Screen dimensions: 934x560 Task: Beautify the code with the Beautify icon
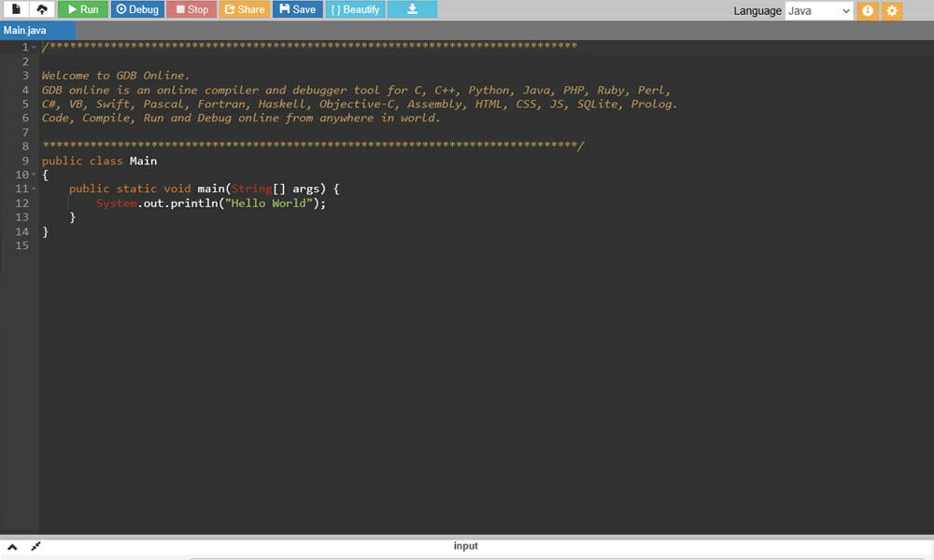coord(355,10)
